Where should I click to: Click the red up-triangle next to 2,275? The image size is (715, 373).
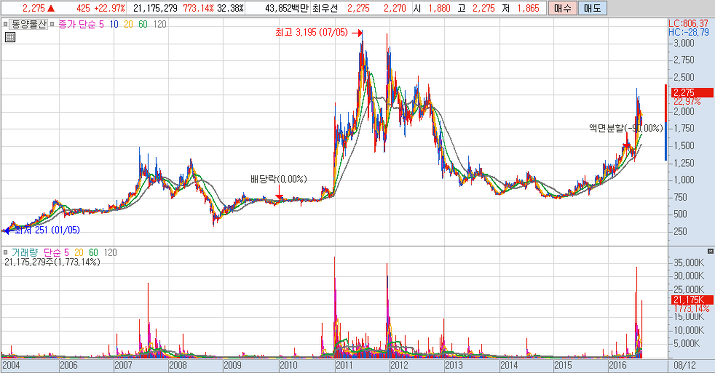[x=51, y=8]
